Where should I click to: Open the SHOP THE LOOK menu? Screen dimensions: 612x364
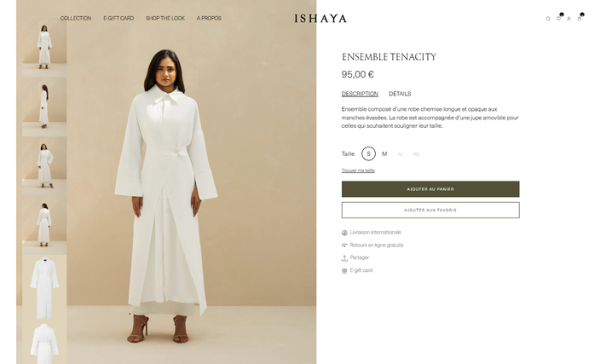point(165,19)
